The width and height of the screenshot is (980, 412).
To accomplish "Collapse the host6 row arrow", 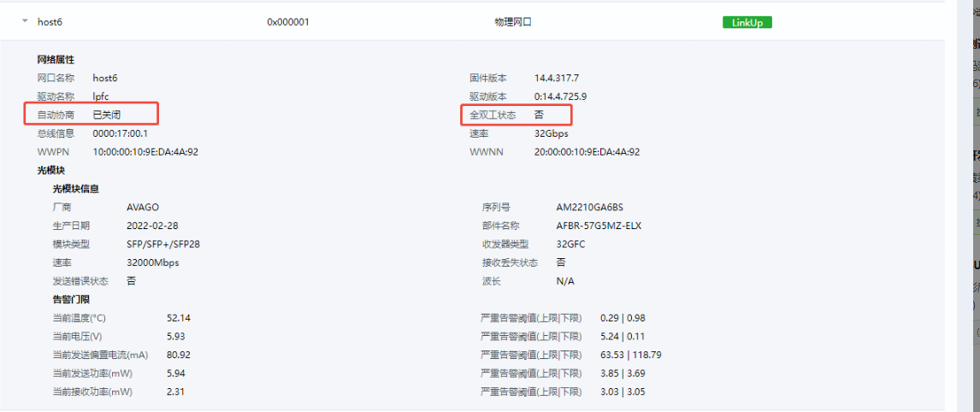I will tap(25, 21).
